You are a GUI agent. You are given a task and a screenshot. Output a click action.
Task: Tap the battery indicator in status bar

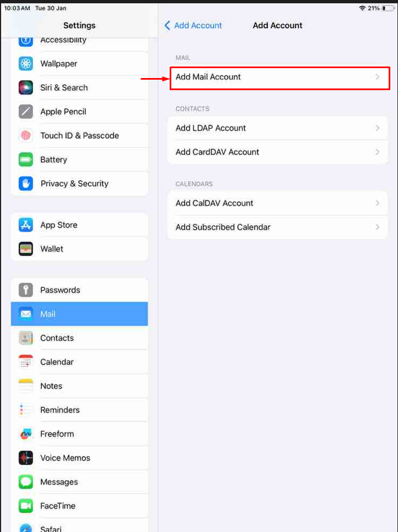[x=388, y=8]
